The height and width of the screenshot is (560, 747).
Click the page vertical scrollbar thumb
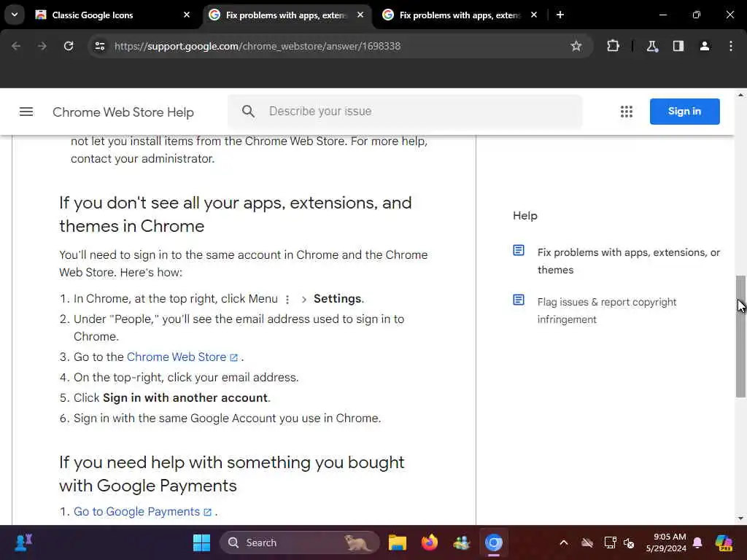(x=740, y=336)
